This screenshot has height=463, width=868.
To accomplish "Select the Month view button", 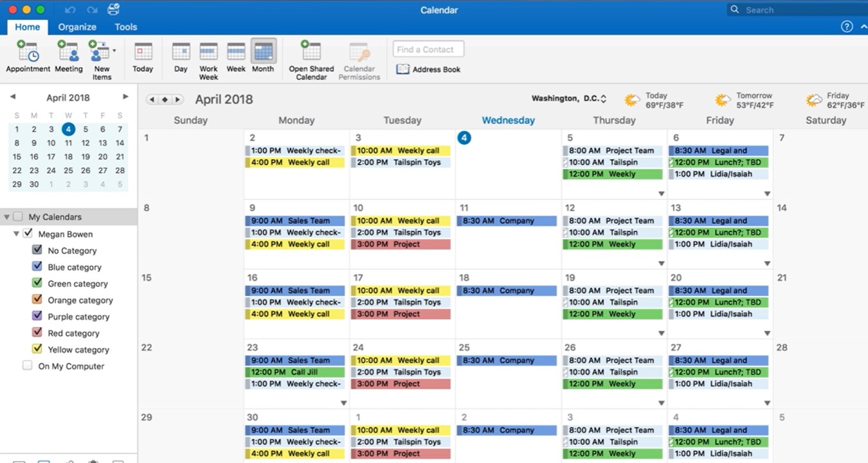I will [x=263, y=57].
